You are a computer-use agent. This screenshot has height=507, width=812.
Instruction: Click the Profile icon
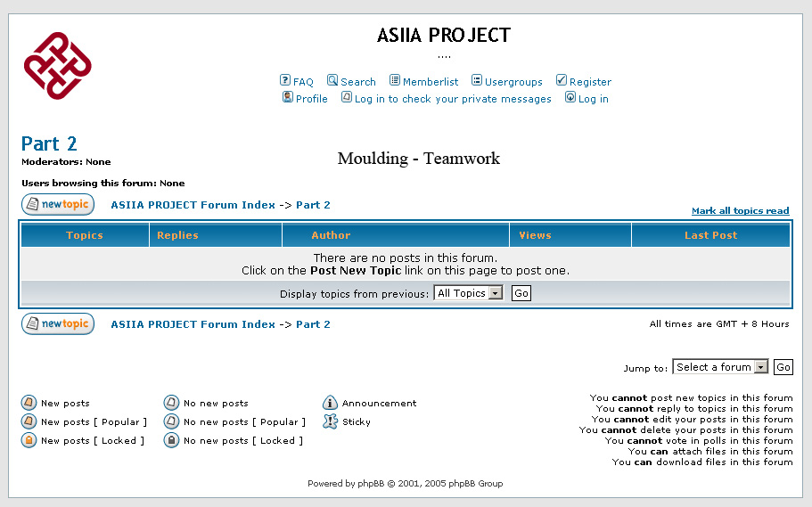pos(288,97)
